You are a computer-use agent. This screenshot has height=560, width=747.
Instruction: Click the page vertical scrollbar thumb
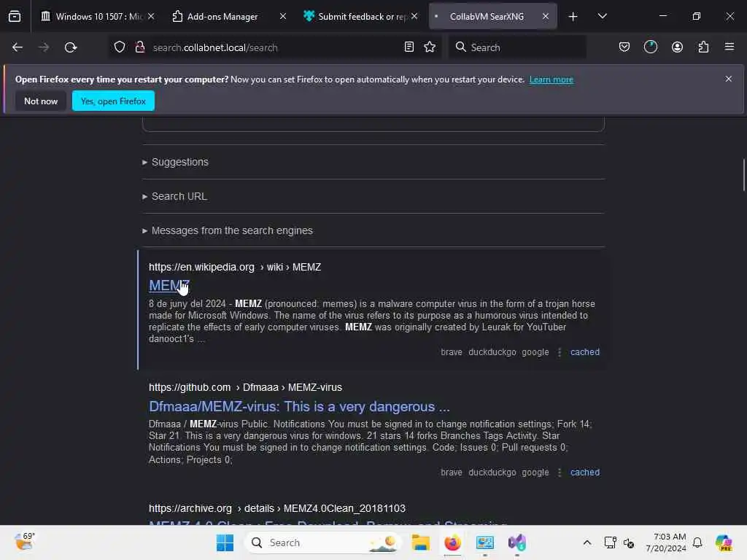pos(743,175)
